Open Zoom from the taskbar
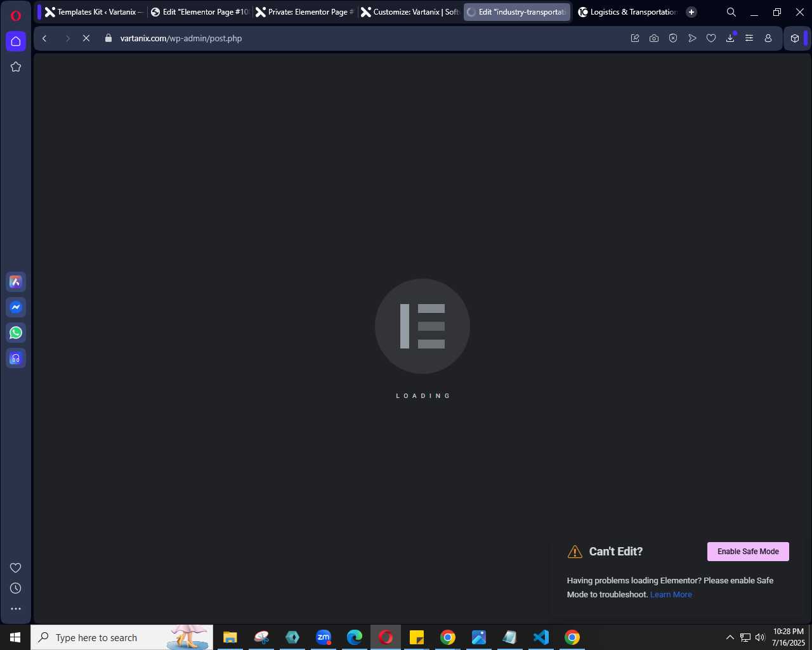The width and height of the screenshot is (812, 650). [x=324, y=637]
